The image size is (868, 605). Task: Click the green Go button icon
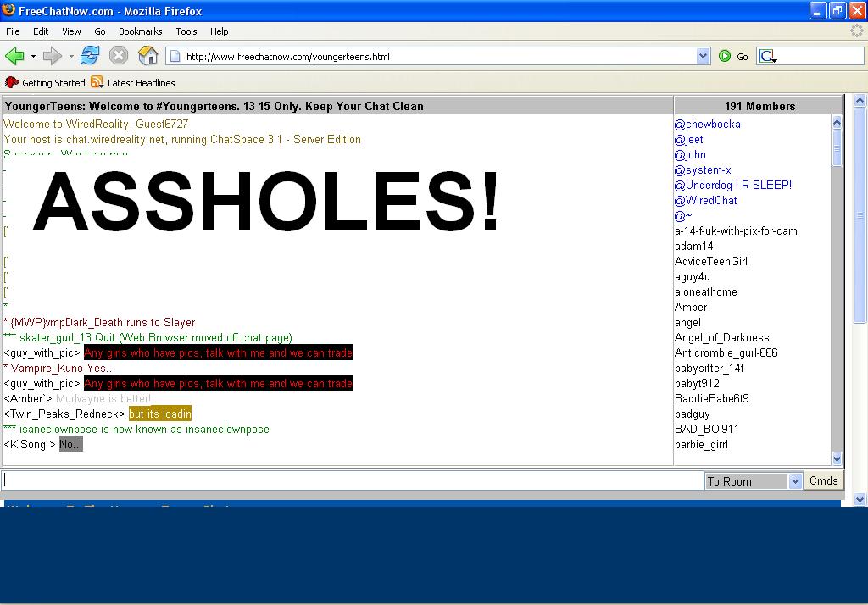(725, 56)
